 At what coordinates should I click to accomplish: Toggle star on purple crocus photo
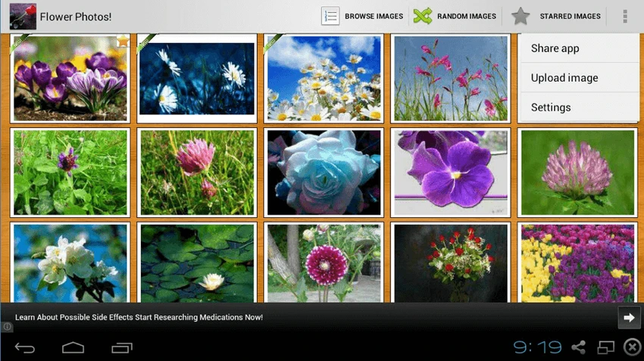123,42
